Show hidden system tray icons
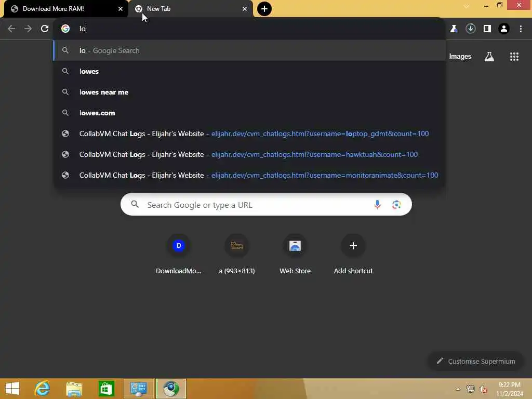This screenshot has width=532, height=399. 458,389
